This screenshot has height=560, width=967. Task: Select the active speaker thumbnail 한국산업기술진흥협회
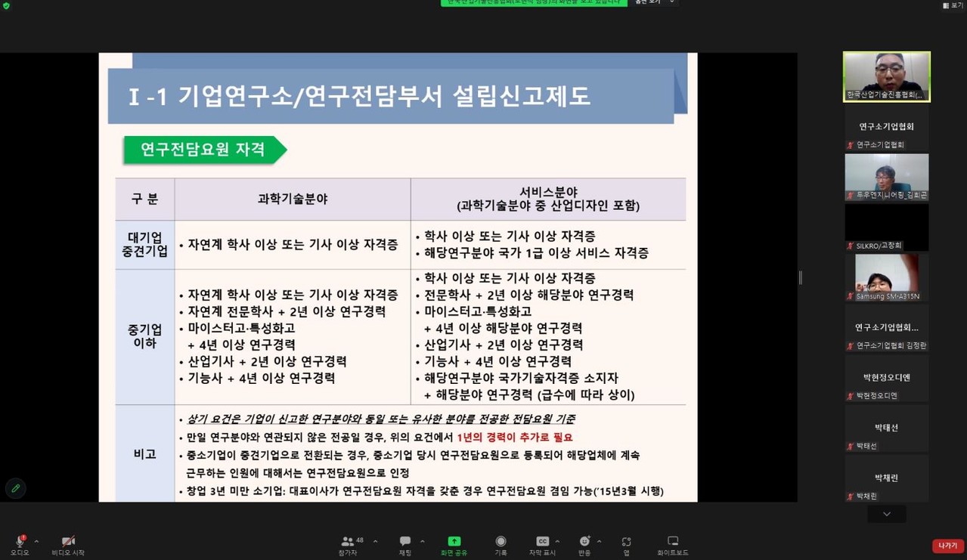click(x=887, y=76)
